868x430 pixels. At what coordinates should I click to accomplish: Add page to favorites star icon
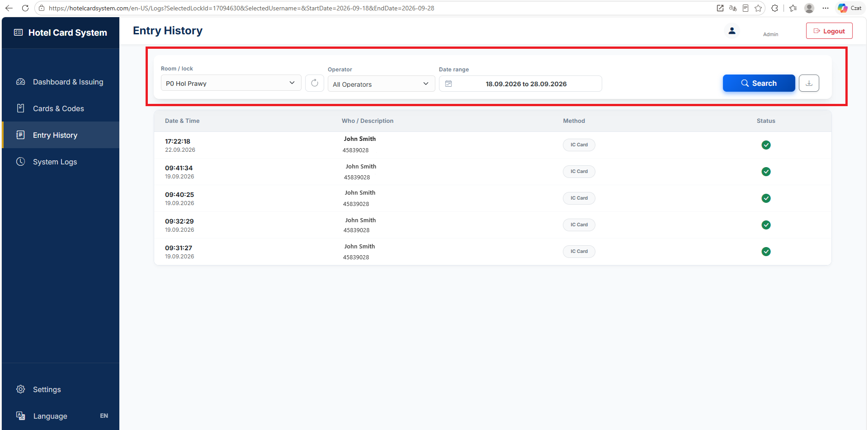[758, 8]
